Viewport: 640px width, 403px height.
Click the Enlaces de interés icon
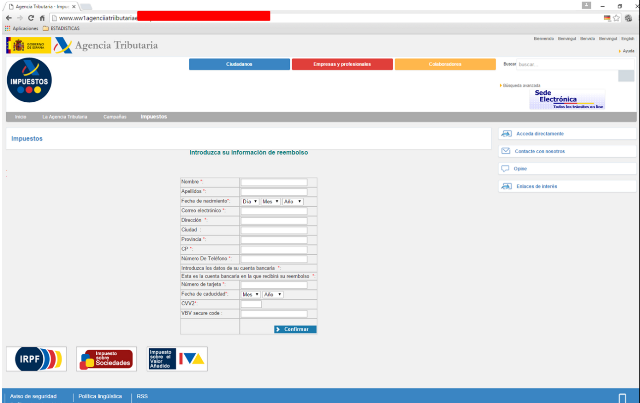(507, 186)
